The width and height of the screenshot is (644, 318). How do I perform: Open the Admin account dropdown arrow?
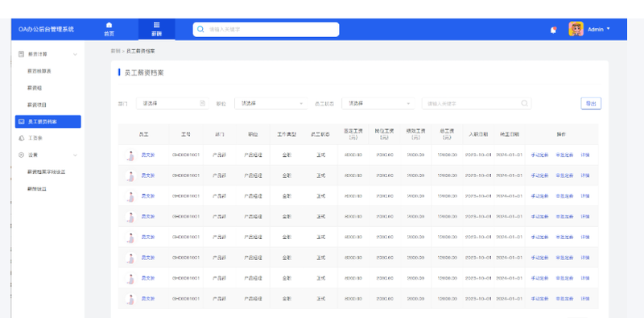[609, 29]
